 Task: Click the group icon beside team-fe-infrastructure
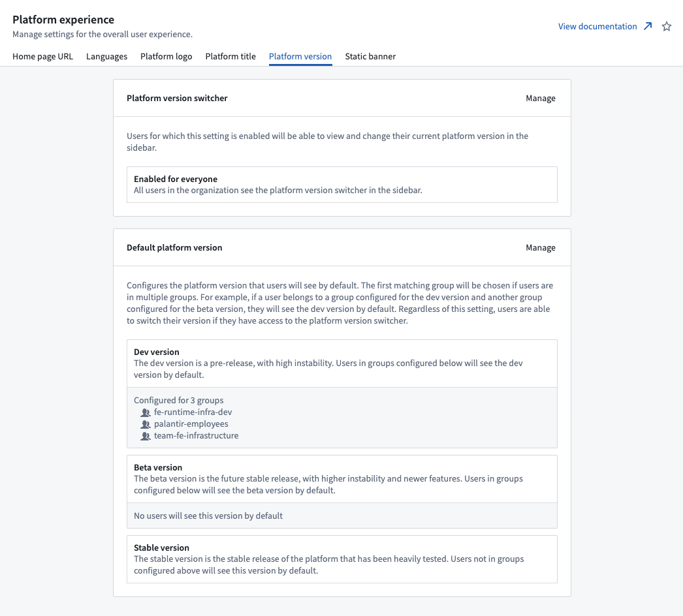[x=145, y=436]
